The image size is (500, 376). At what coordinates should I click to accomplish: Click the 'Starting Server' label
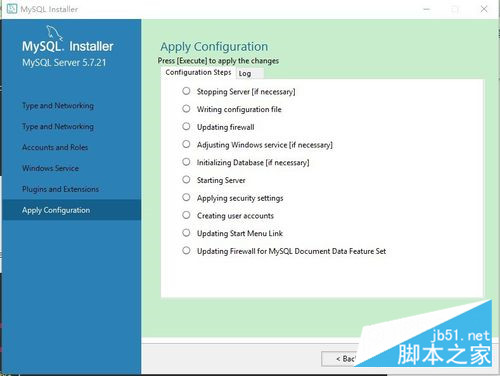pyautogui.click(x=221, y=180)
